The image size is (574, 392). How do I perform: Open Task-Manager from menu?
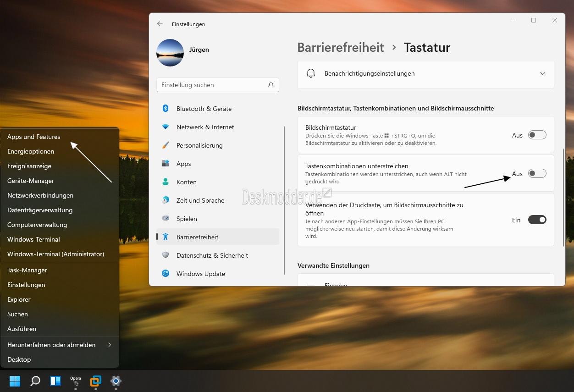[x=60, y=270]
